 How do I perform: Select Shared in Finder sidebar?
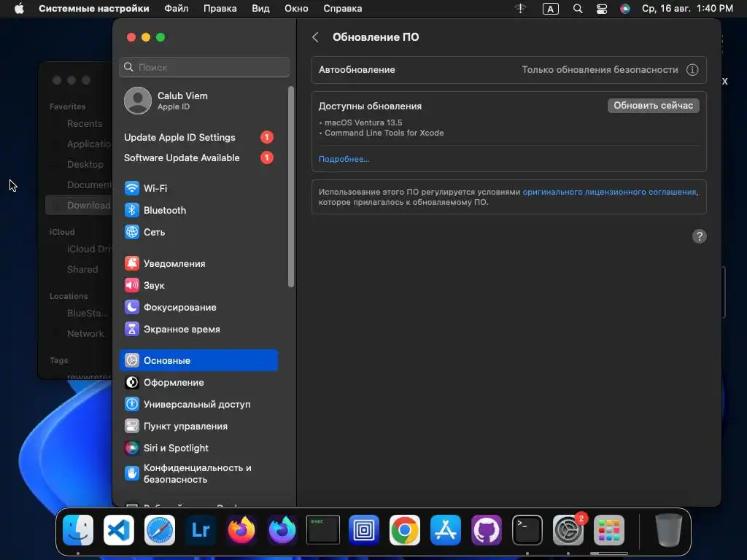(82, 270)
